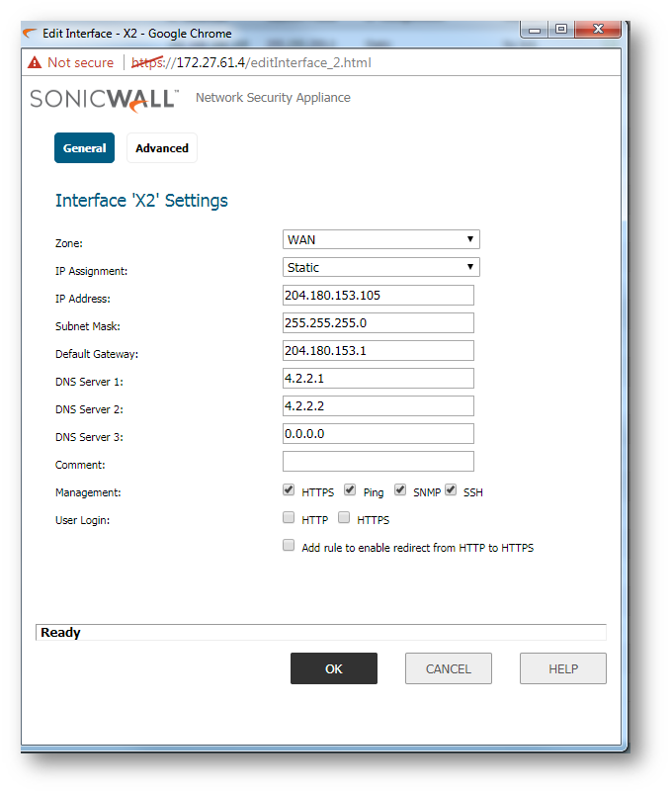Click the Not secure warning icon
Viewport: 672px width, 795px height.
35,62
